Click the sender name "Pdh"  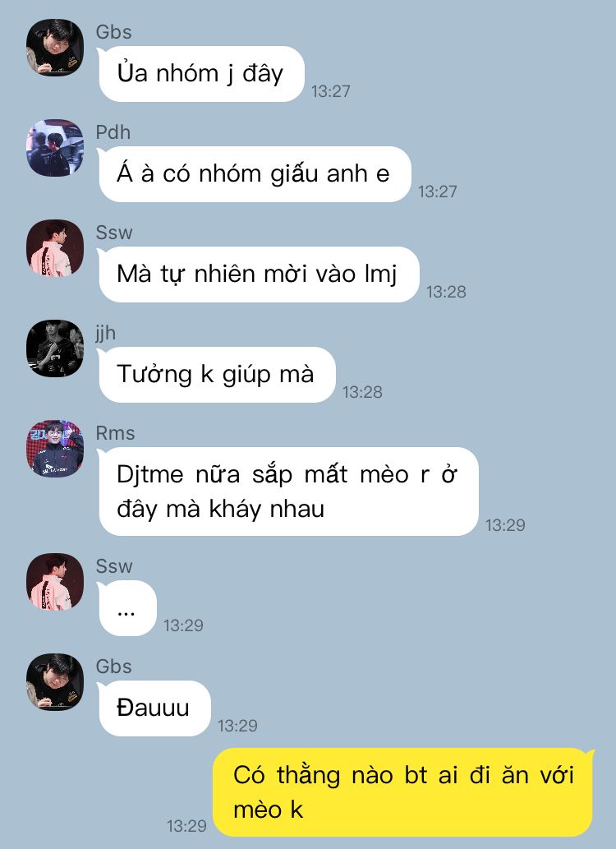tap(113, 132)
